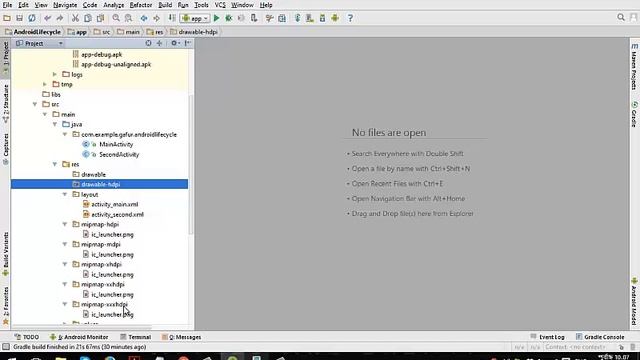Toggle the Gradle tool window tab
640x360 pixels.
point(634,114)
